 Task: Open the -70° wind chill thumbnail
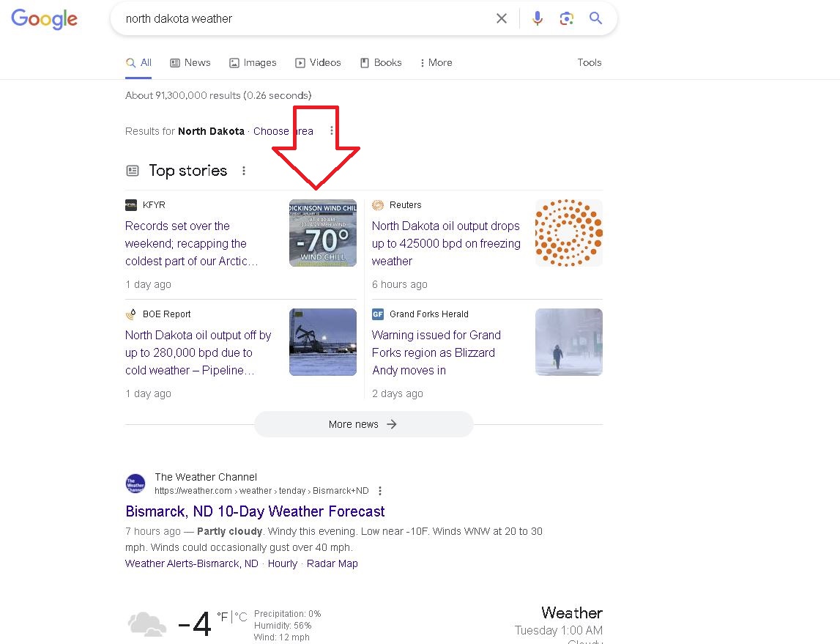[323, 233]
